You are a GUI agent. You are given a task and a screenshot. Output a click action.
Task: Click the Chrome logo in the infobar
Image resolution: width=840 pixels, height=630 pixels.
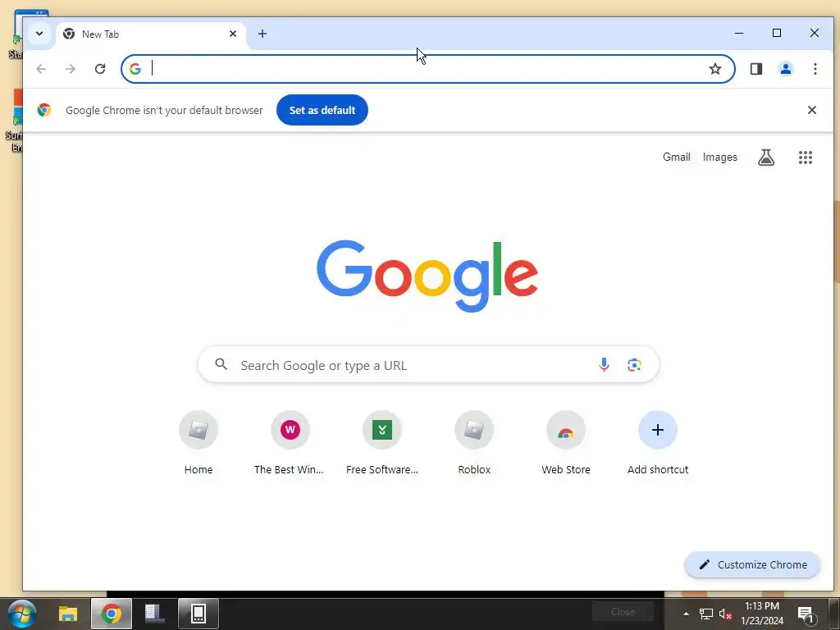[44, 110]
